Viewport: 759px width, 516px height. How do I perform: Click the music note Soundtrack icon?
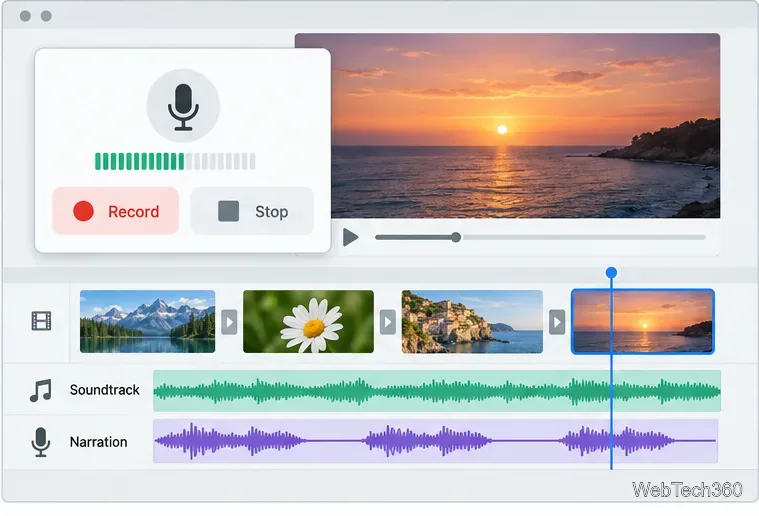click(x=40, y=391)
